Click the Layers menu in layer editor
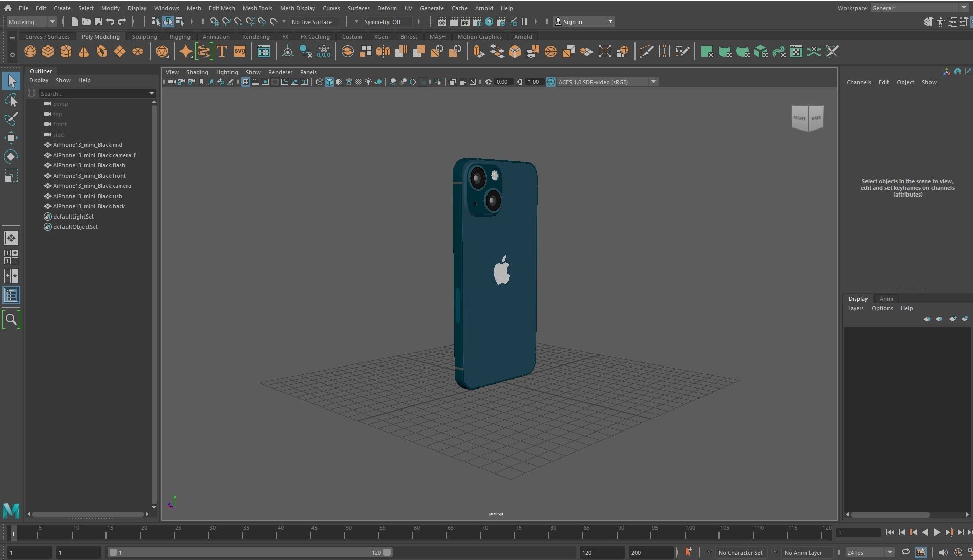The width and height of the screenshot is (973, 560). [855, 308]
